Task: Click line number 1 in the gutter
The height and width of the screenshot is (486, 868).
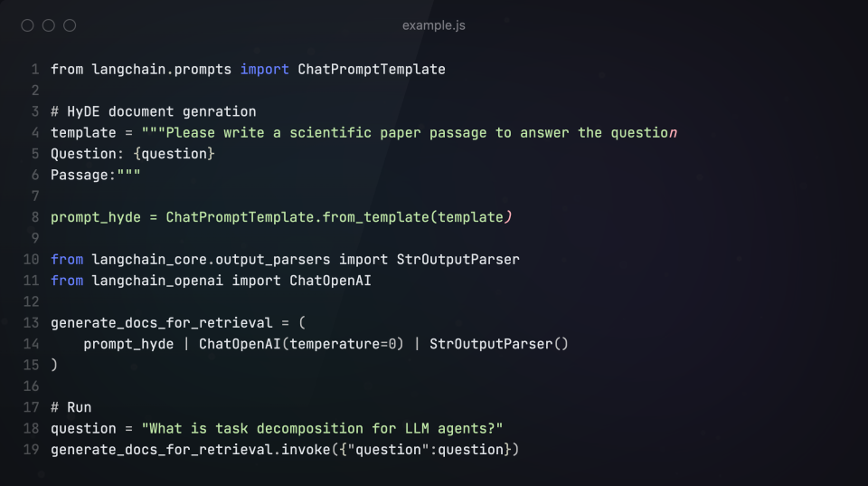Action: click(34, 69)
